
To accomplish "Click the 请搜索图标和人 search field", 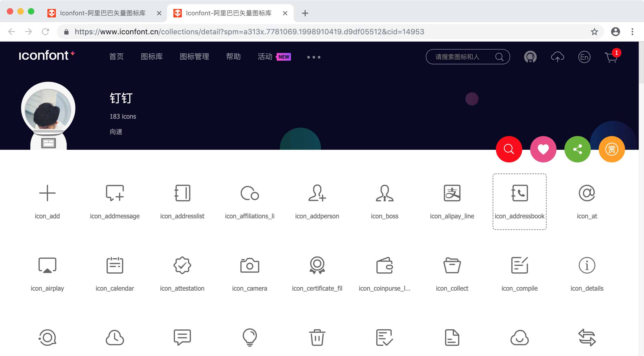I will [x=461, y=57].
